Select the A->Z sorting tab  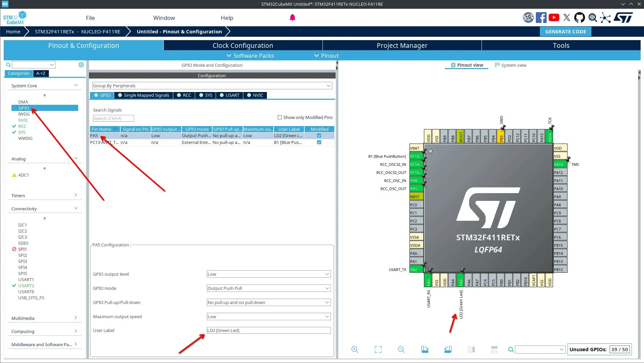(41, 73)
